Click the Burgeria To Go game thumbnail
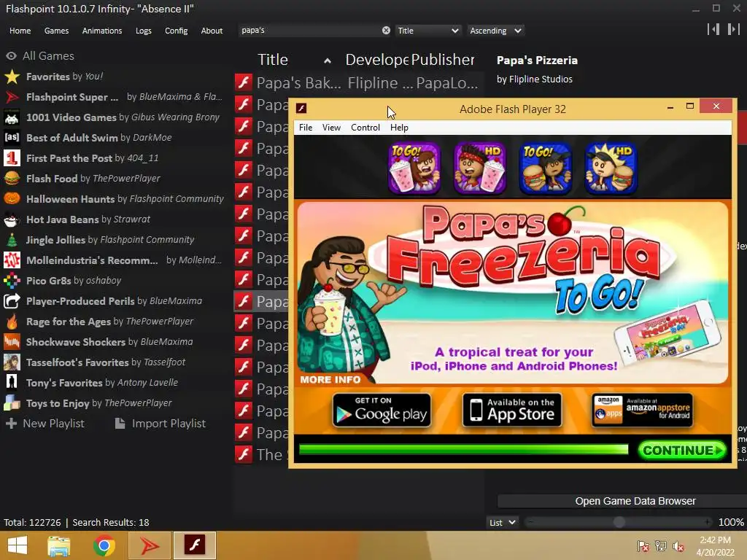The width and height of the screenshot is (747, 560). point(546,168)
